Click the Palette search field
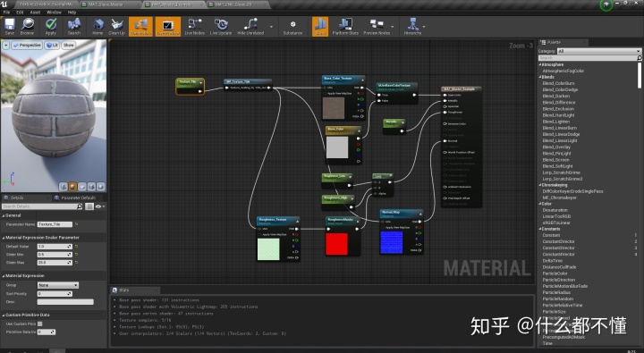Viewport: 644px width, 353px height. pyautogui.click(x=589, y=58)
